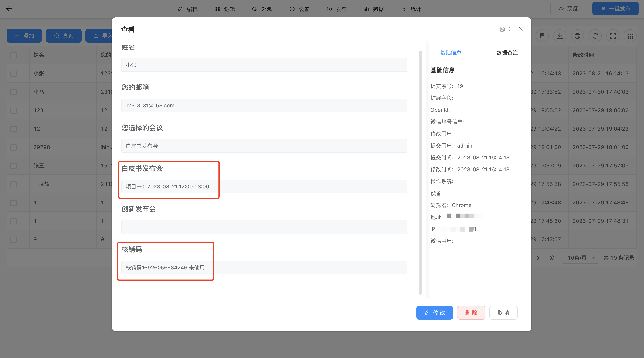644x358 pixels.
Task: Switch to the 数据备注 tab
Action: pyautogui.click(x=507, y=53)
